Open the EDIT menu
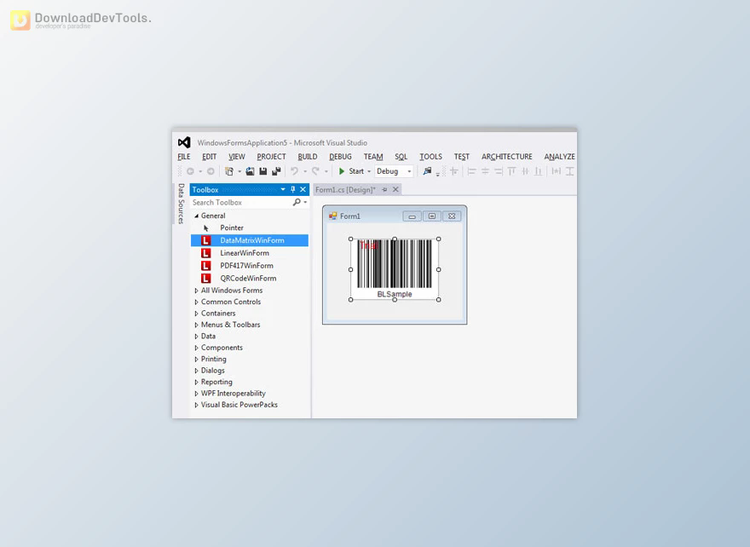 point(209,157)
